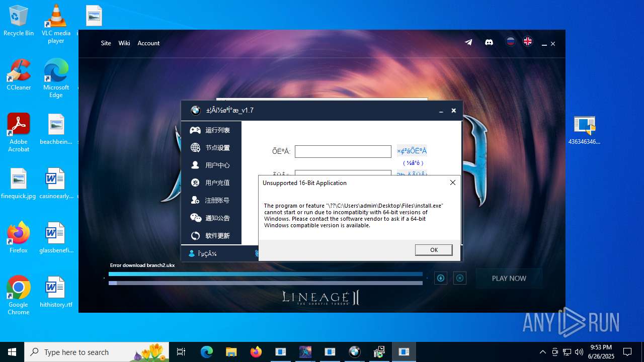Open 用户中心 user sidebar item

(x=211, y=165)
